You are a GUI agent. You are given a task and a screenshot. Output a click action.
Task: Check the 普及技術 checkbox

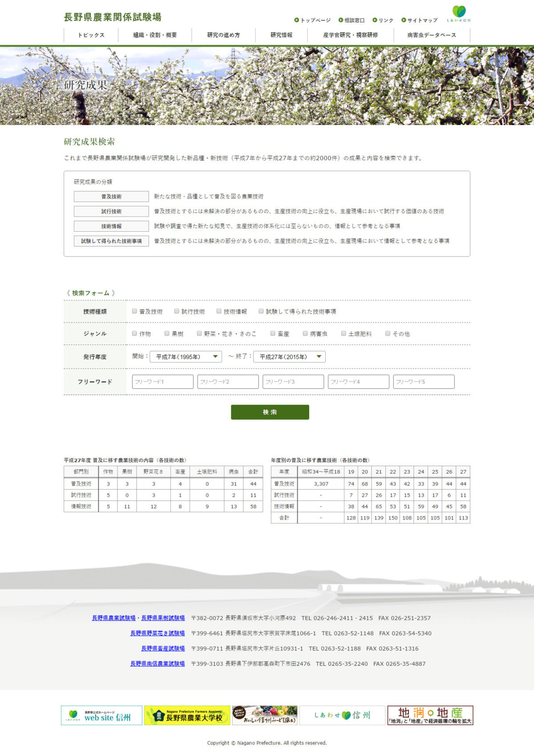click(134, 311)
